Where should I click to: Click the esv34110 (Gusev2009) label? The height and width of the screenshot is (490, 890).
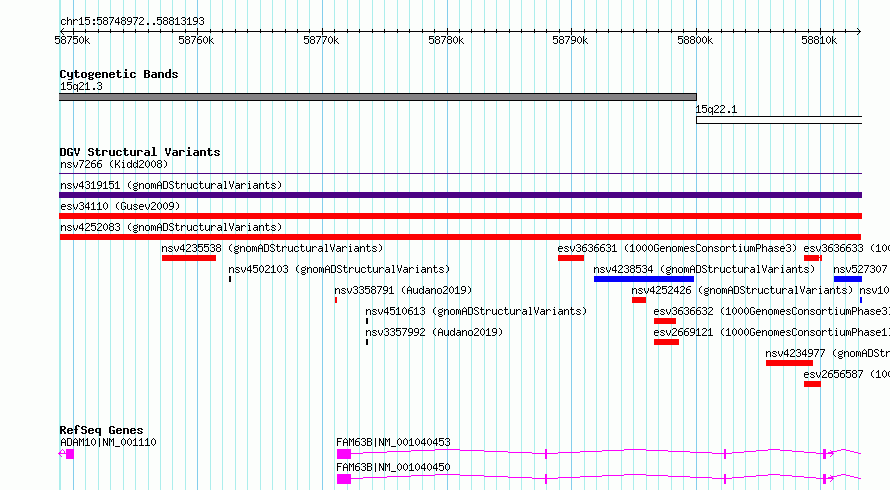[x=120, y=206]
